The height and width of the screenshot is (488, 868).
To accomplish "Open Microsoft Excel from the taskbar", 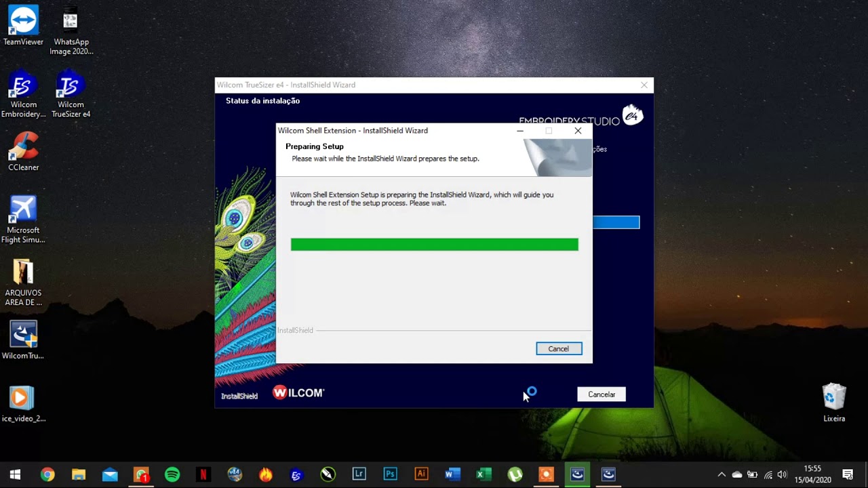I will pos(484,474).
